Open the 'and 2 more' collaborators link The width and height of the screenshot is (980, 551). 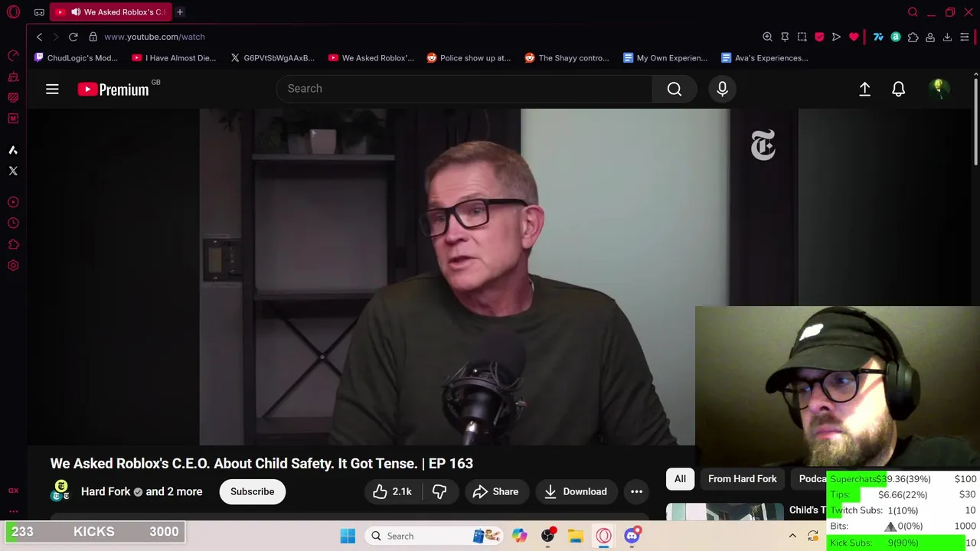click(x=174, y=491)
